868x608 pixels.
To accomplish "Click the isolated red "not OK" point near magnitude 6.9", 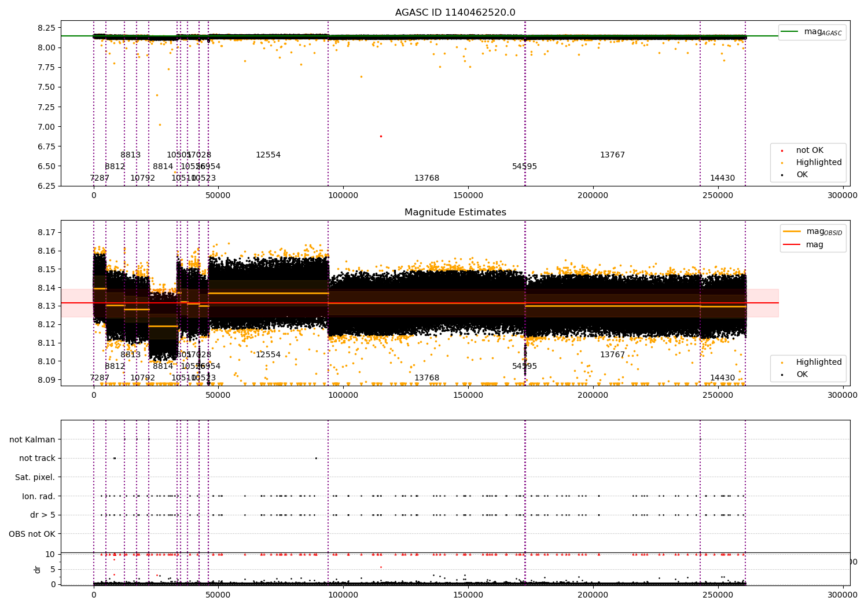I will [x=381, y=136].
